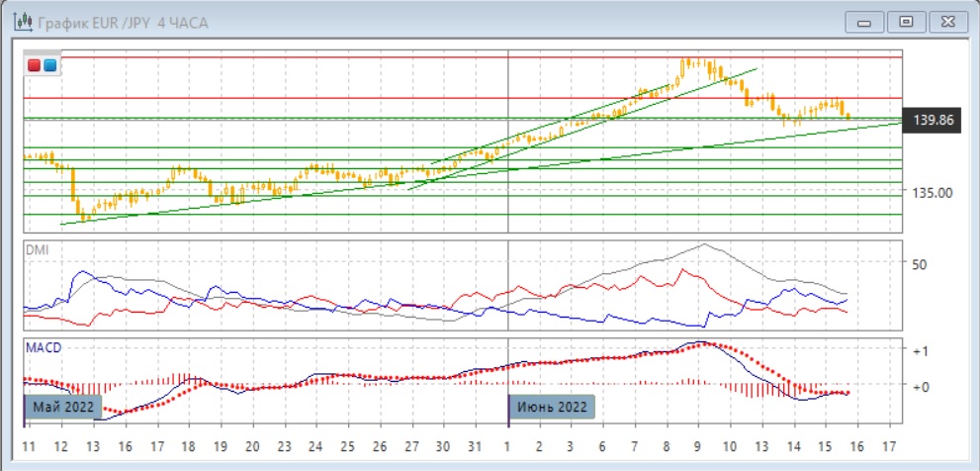This screenshot has width=980, height=471.
Task: Click the blue square chart icon
Action: pyautogui.click(x=50, y=65)
